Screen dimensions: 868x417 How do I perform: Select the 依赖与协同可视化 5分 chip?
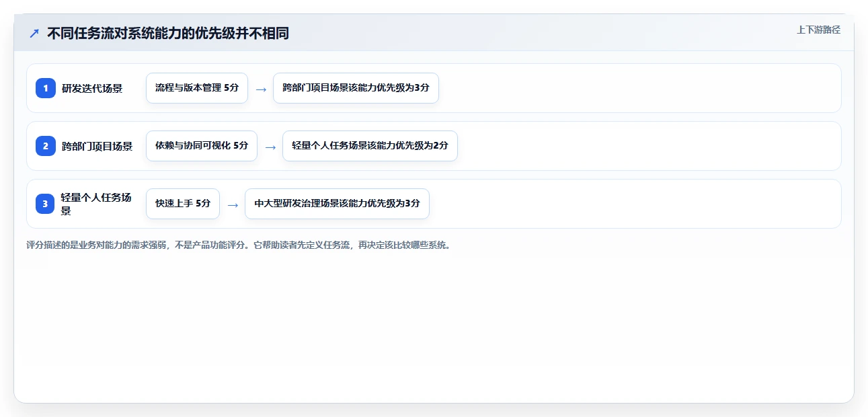click(x=202, y=146)
